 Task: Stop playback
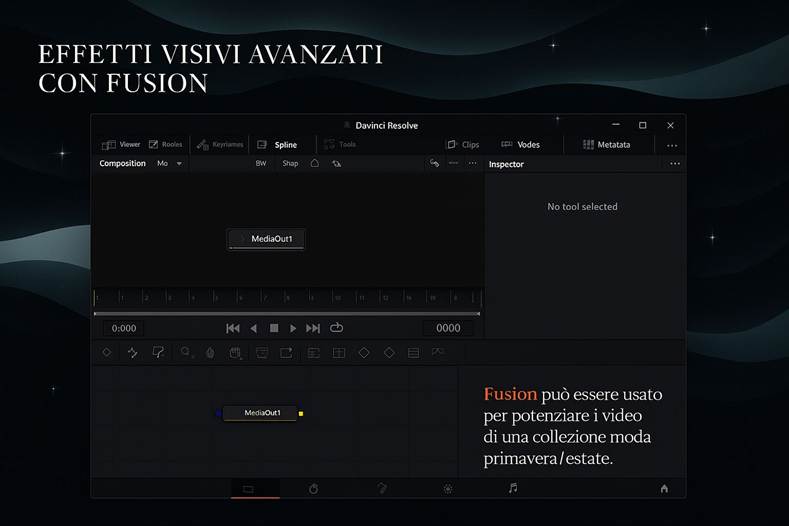pos(274,328)
